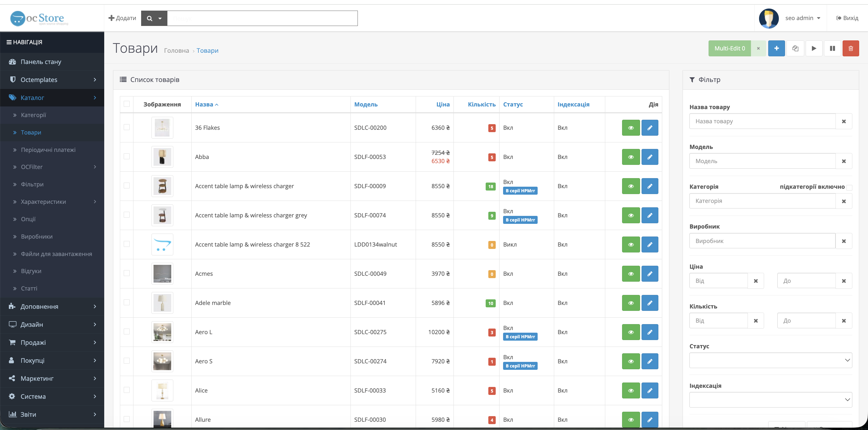Click the blue plus add product button
868x430 pixels.
776,48
